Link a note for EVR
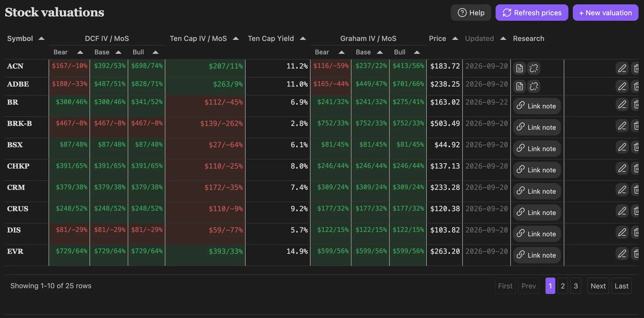644x318 pixels. 537,255
